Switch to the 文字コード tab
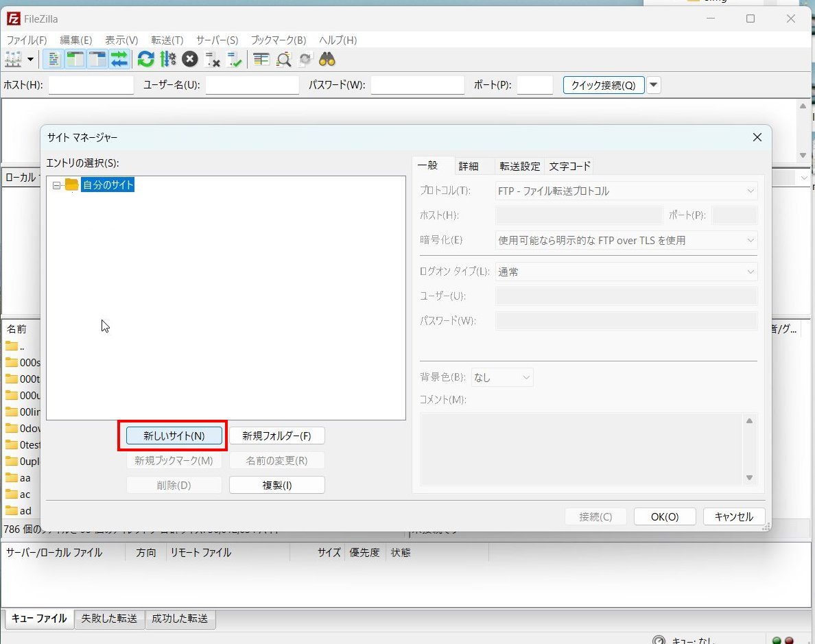 [x=569, y=167]
